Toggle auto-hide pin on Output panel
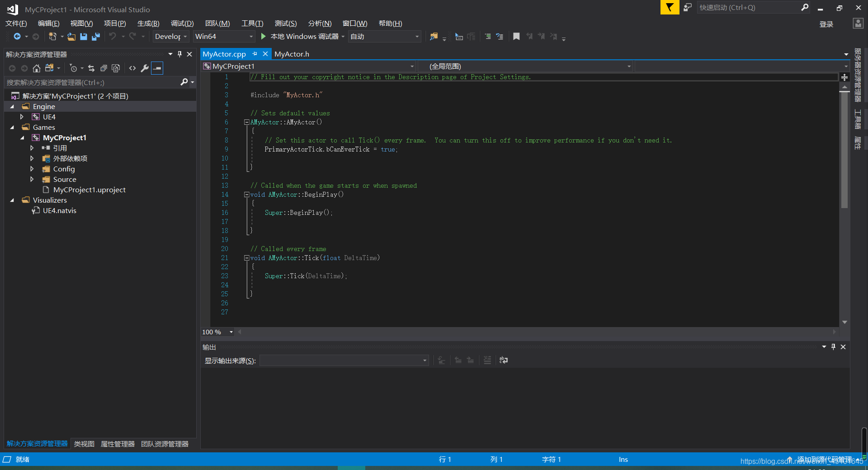Screen dimensions: 868x470 coord(833,347)
